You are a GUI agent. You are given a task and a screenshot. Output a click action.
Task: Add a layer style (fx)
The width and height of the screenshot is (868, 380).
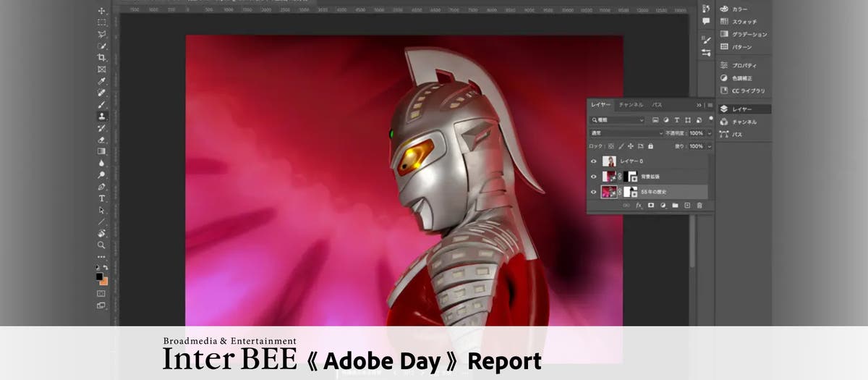[x=639, y=206]
